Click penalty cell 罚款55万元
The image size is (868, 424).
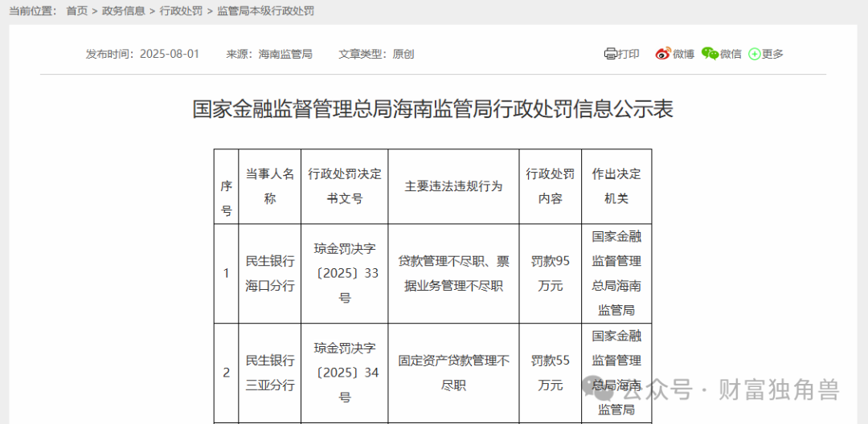[551, 373]
